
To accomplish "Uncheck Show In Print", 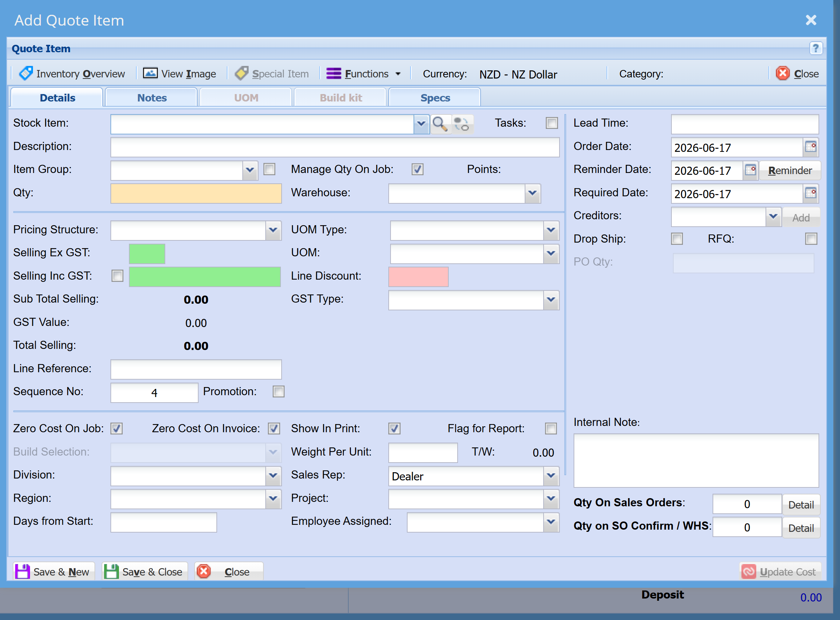I will 394,428.
